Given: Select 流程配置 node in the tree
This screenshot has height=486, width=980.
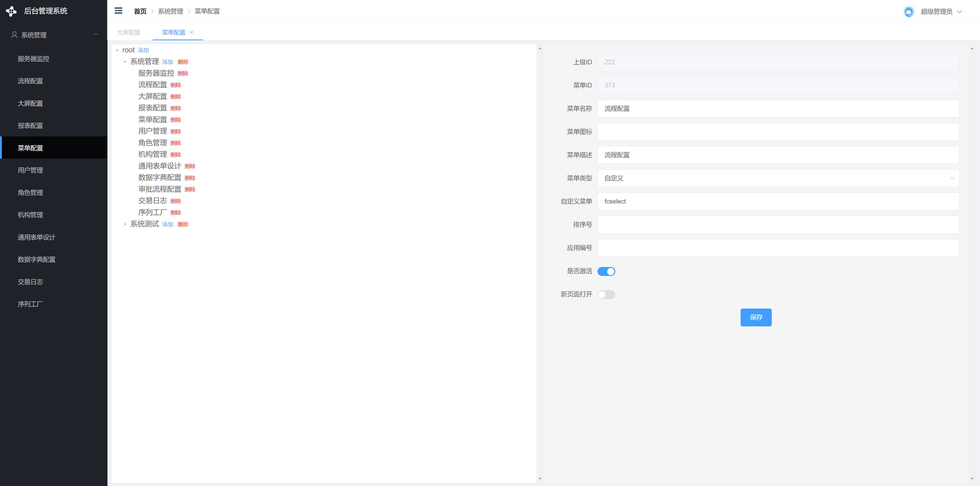Looking at the screenshot, I should pos(153,85).
